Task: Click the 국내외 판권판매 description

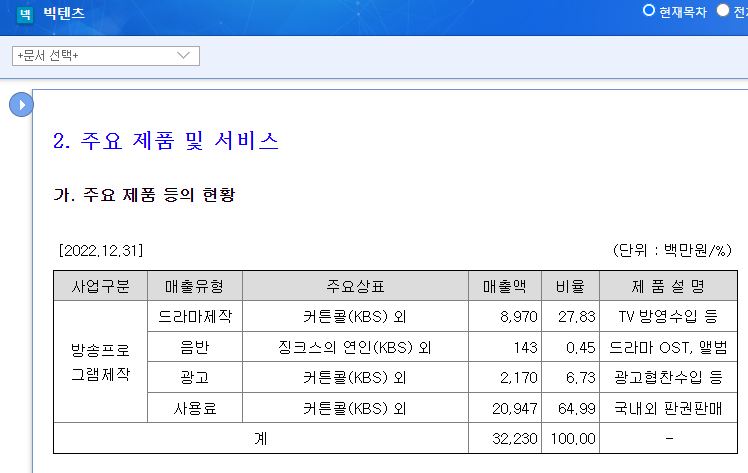Action: [668, 408]
